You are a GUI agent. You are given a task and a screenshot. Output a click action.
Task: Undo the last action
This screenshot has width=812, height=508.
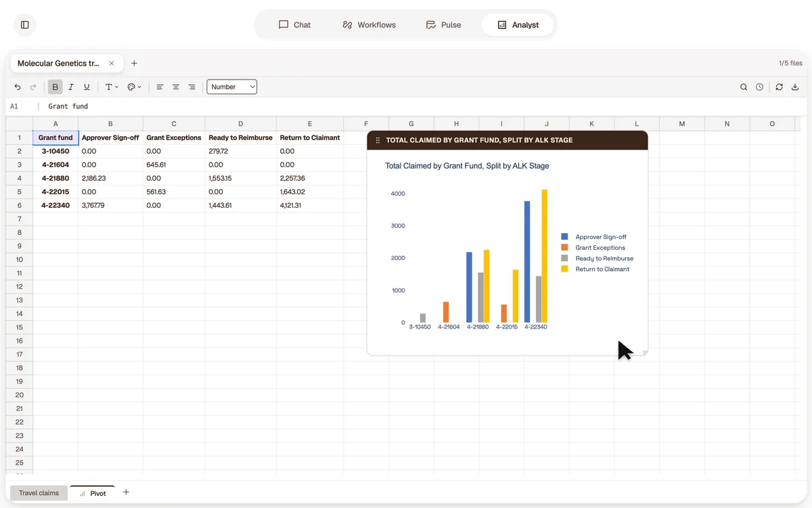(x=18, y=87)
